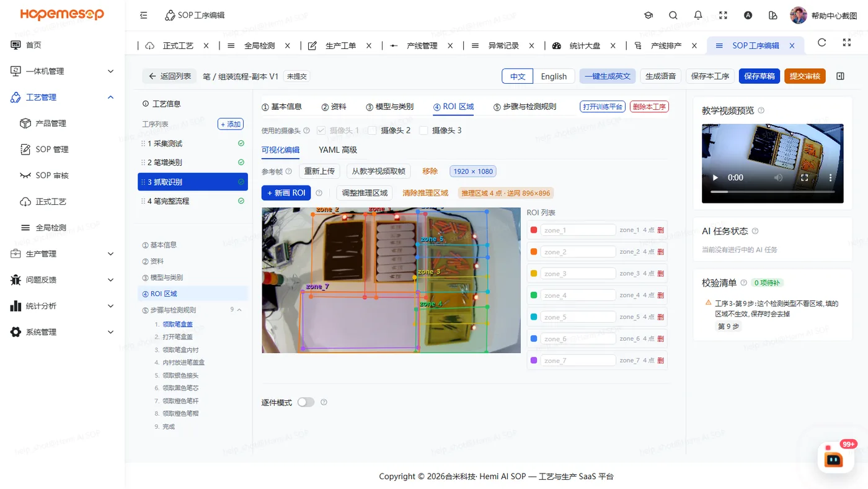Select 中文 in the language toggle

[518, 76]
